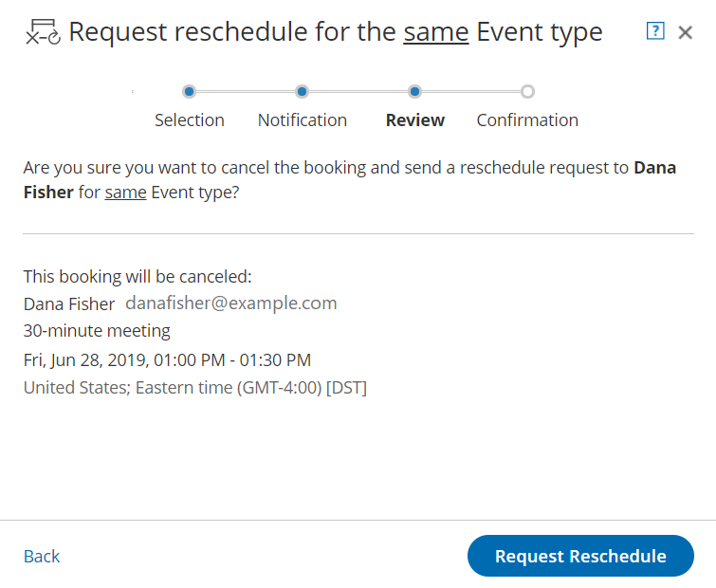The height and width of the screenshot is (588, 716).
Task: Jump to the Confirmation step label
Action: click(x=527, y=120)
